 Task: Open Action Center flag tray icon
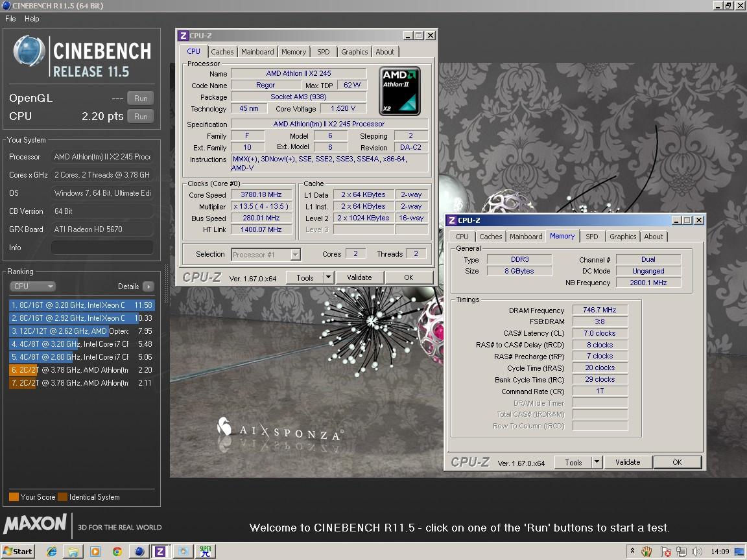click(x=665, y=552)
